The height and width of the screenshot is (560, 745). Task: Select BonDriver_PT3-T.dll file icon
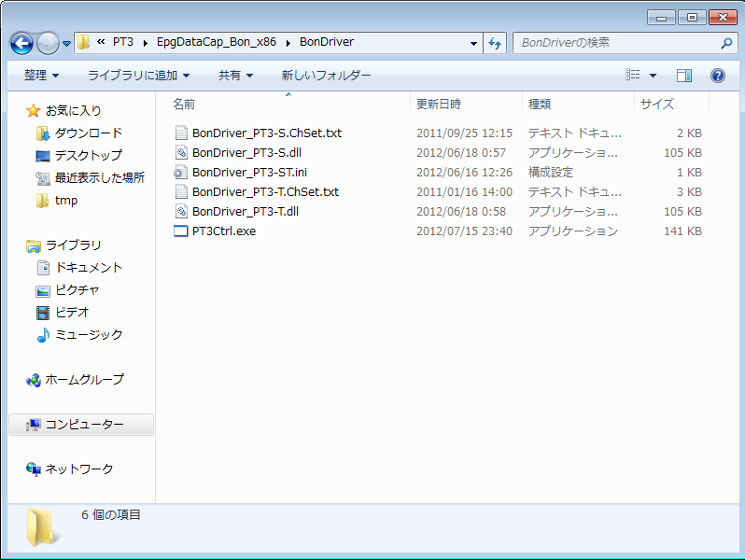coord(181,211)
